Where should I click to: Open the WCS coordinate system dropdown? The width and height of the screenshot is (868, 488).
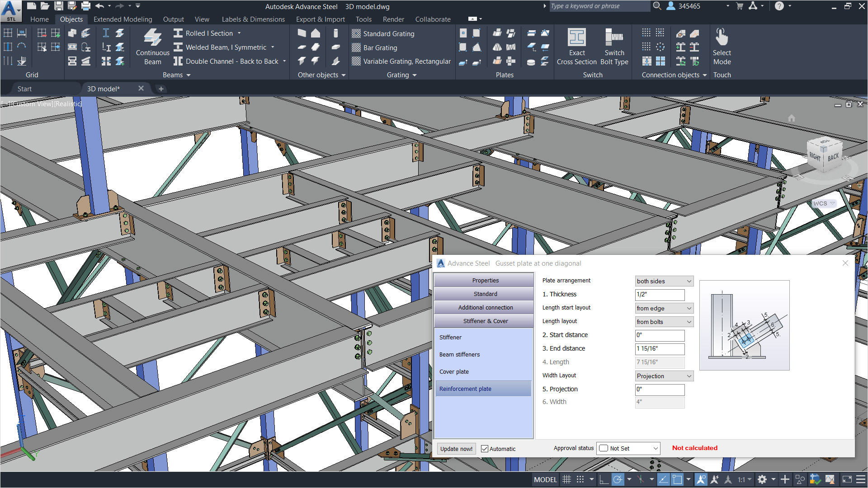pyautogui.click(x=824, y=203)
